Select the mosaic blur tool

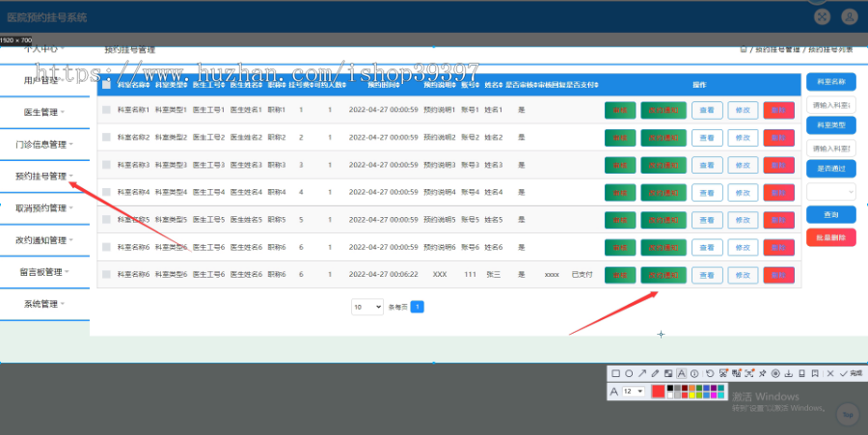[668, 373]
